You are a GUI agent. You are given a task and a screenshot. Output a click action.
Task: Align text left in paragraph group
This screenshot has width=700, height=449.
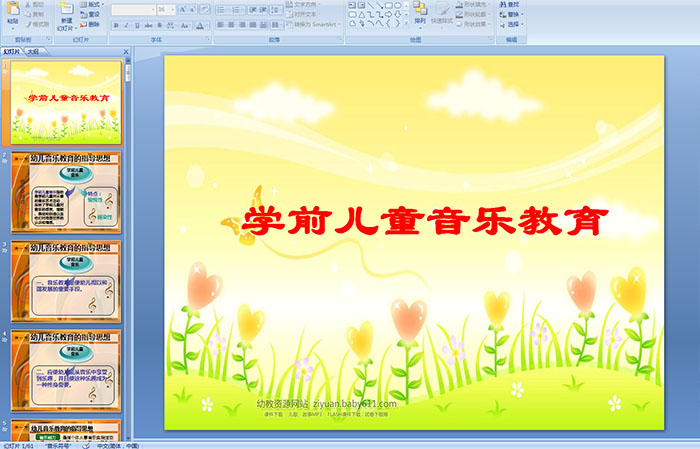click(x=220, y=25)
